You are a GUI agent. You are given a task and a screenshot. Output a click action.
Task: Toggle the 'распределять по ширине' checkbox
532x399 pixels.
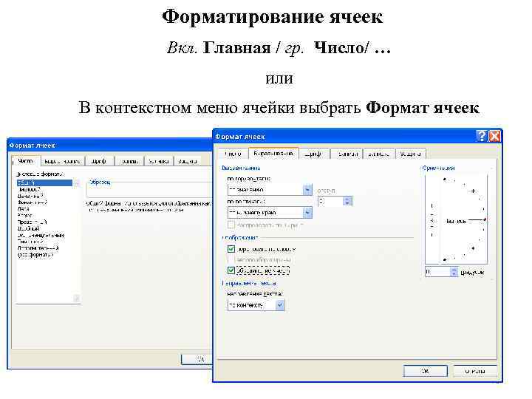pyautogui.click(x=231, y=225)
